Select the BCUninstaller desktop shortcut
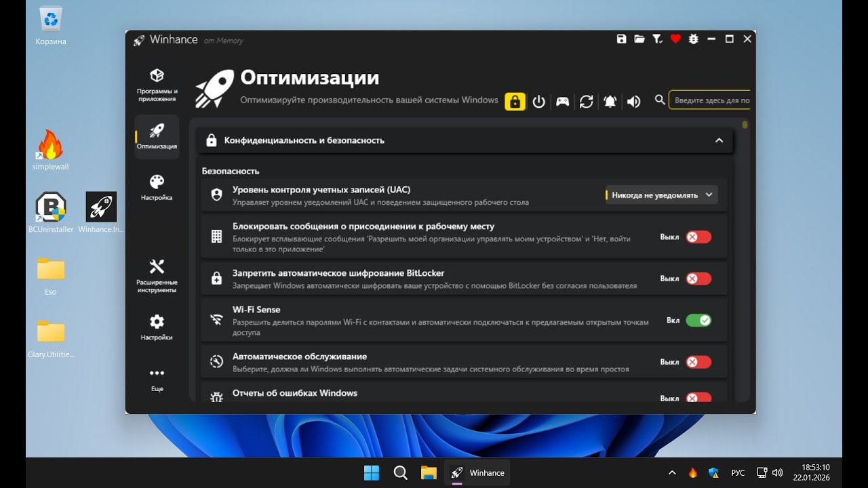The height and width of the screenshot is (488, 868). point(51,213)
